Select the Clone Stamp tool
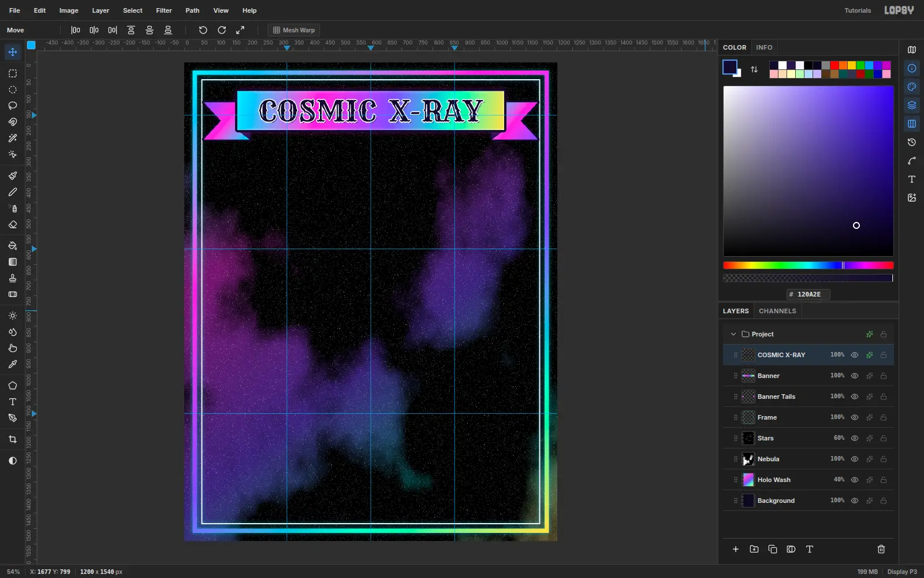 click(13, 278)
